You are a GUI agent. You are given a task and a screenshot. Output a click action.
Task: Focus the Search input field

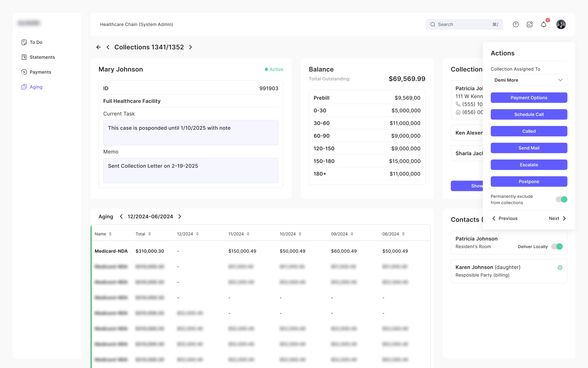pyautogui.click(x=464, y=24)
